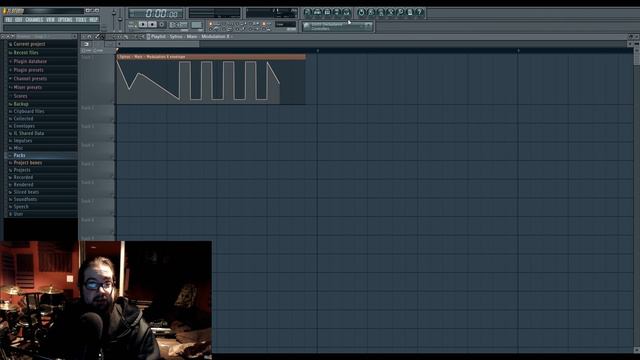Expand the Sliced beats folder
The image size is (640, 360).
[41, 192]
